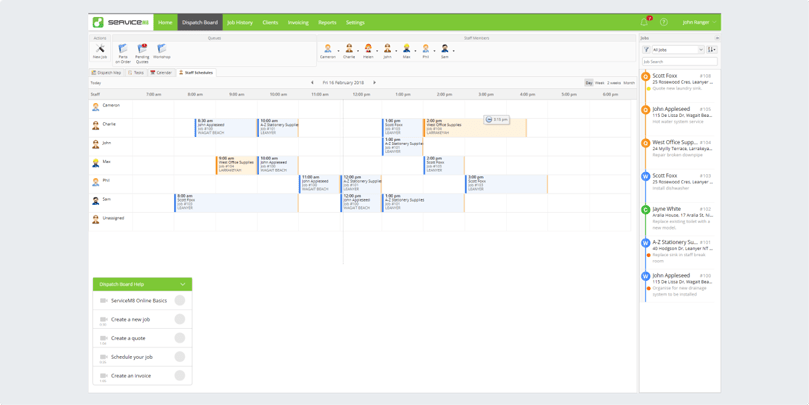Viewport: 809px width, 405px height.
Task: Open the Pending Quotes queue
Action: (x=142, y=50)
